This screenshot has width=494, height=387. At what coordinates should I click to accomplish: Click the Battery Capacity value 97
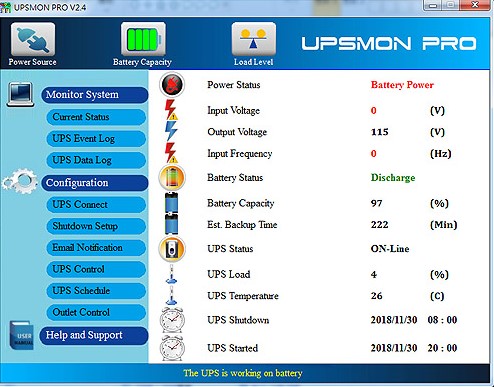pyautogui.click(x=377, y=203)
